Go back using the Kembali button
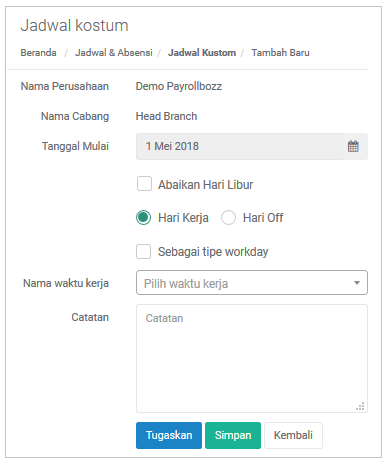 pos(293,435)
